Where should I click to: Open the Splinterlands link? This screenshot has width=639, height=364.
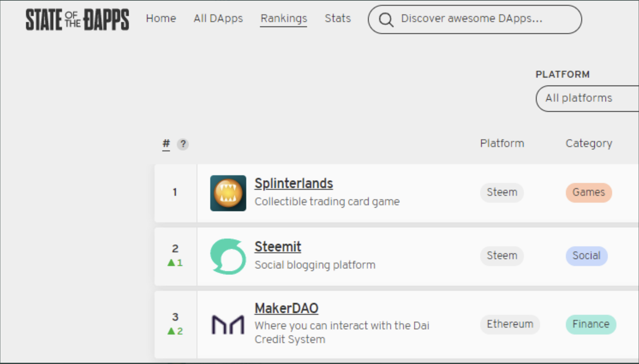(294, 183)
